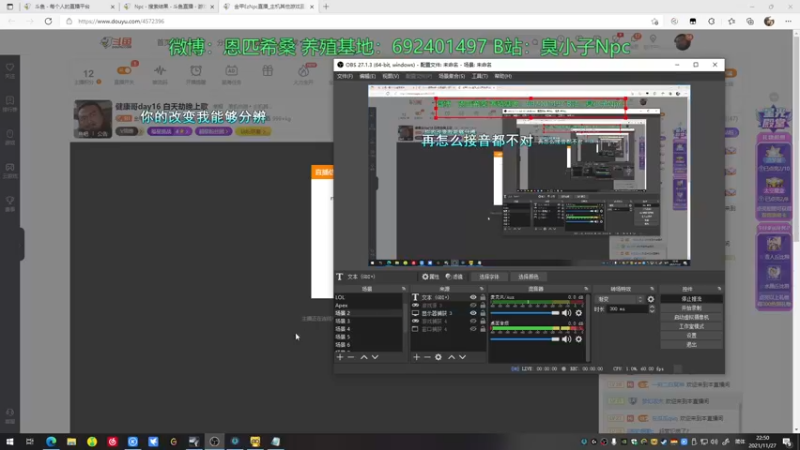
Task: Click the Start Recording button in OBS controls
Action: tap(691, 308)
